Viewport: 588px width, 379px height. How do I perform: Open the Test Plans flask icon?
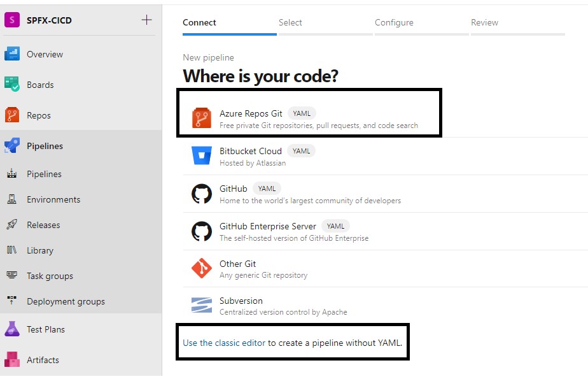pyautogui.click(x=12, y=329)
